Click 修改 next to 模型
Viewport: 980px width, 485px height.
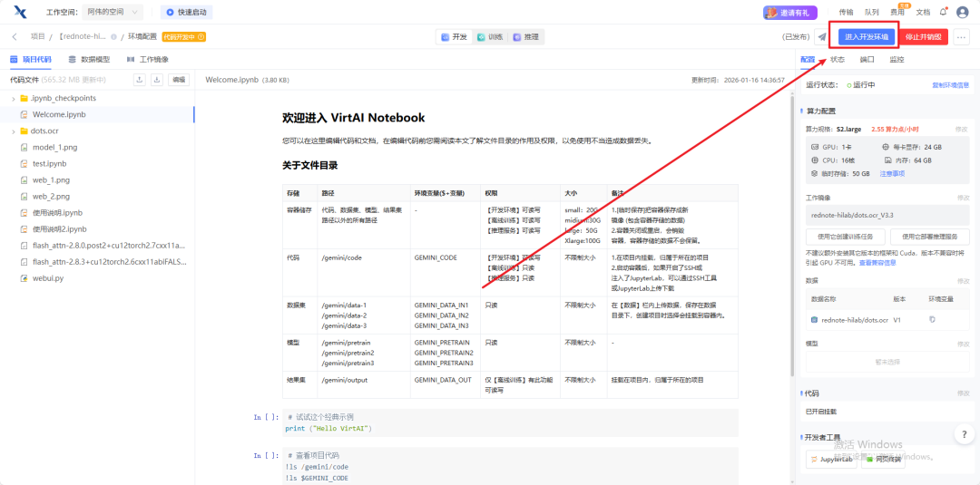click(963, 344)
